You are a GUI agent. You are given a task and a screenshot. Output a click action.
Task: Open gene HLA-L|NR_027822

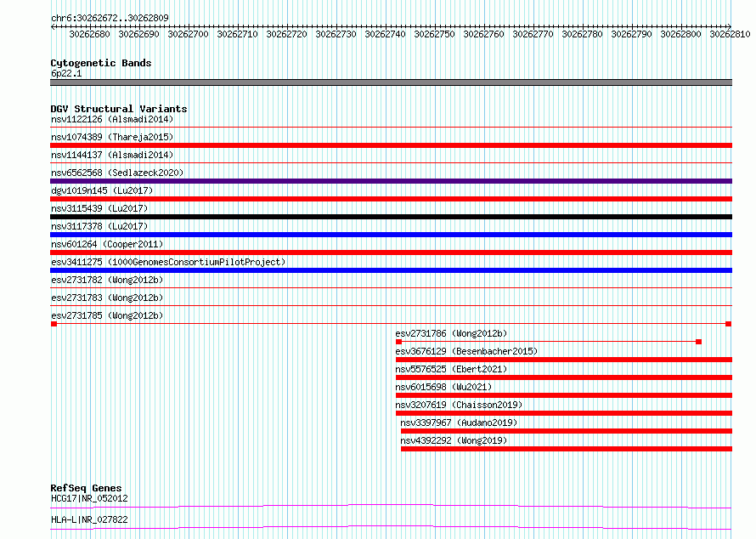click(x=89, y=519)
